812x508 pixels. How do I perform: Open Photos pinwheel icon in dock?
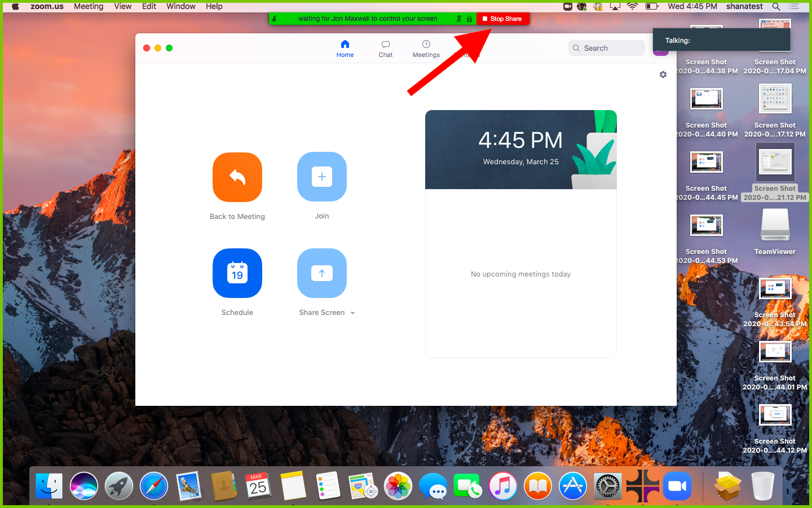click(x=398, y=486)
